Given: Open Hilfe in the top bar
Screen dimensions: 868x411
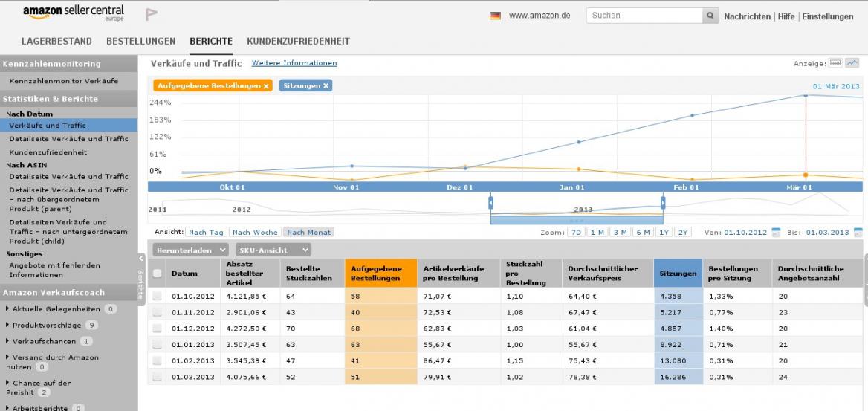Looking at the screenshot, I should [786, 16].
